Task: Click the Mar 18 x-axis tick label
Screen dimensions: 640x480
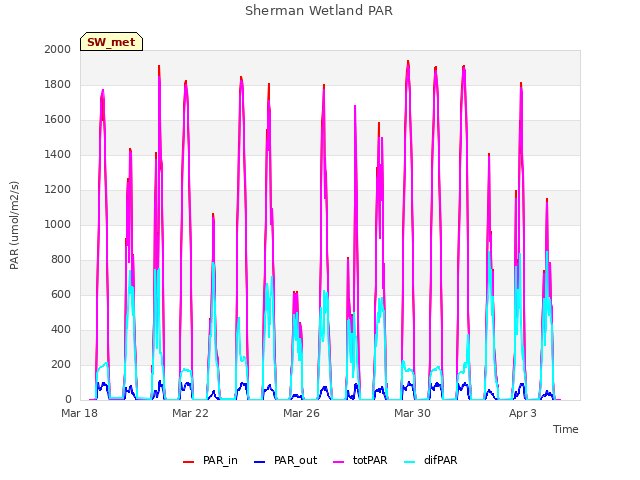Action: pyautogui.click(x=80, y=413)
